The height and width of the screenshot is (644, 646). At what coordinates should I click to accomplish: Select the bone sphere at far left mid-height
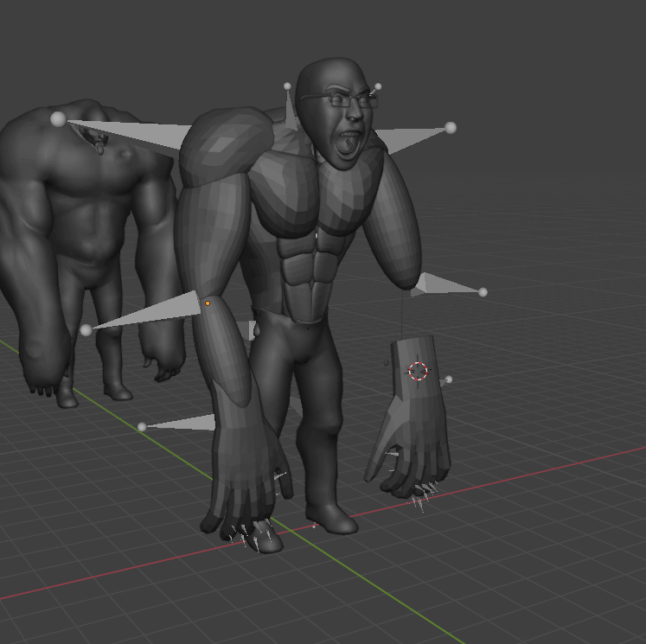click(x=86, y=330)
